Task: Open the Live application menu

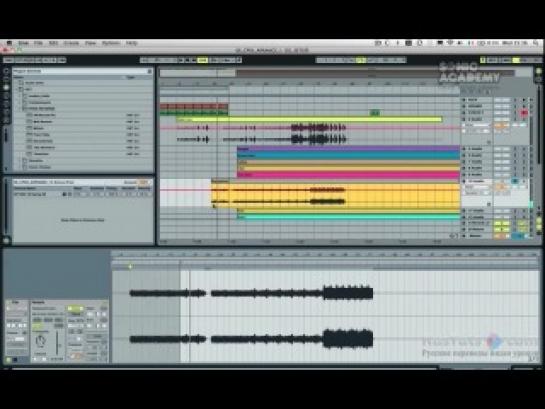Action: (24, 43)
